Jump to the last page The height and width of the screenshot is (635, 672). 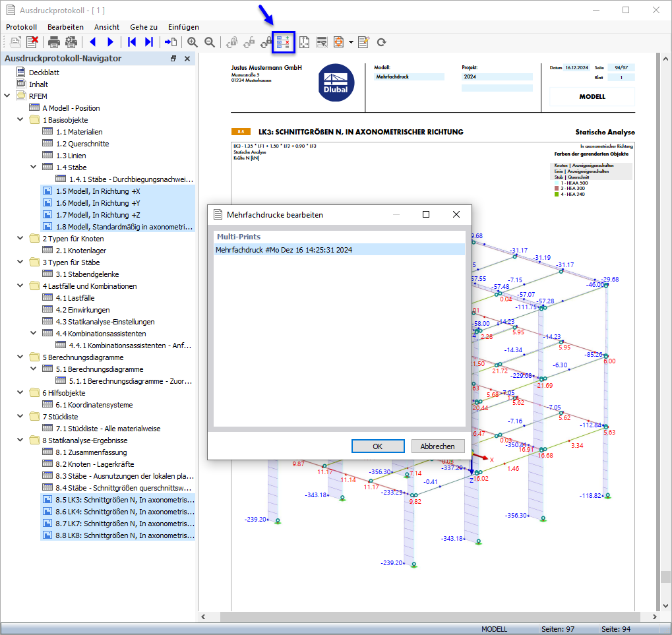pos(149,42)
